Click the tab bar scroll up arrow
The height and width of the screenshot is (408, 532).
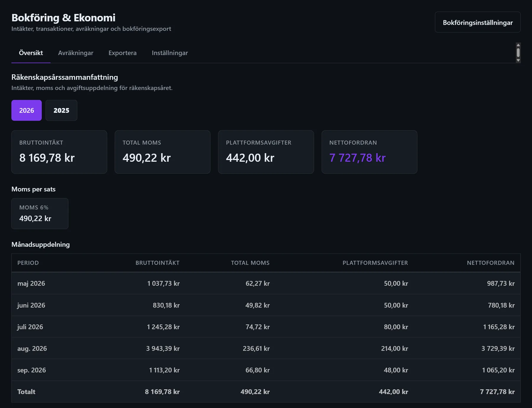518,45
